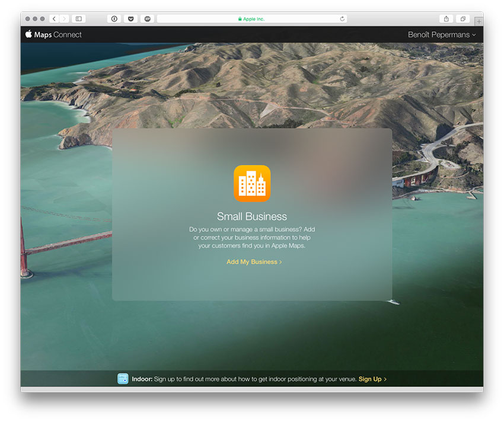Click the round extension icon beside Pocket

(148, 19)
